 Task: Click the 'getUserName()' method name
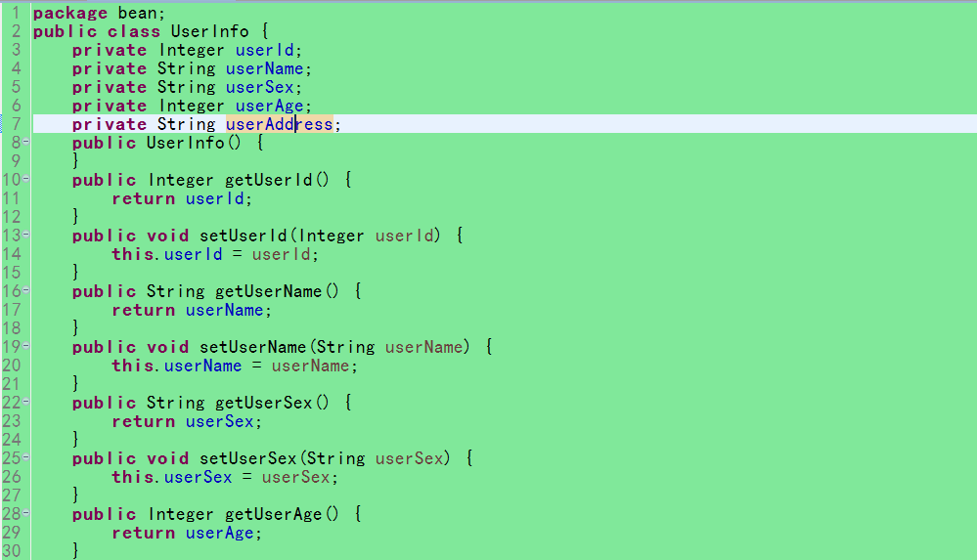(277, 291)
